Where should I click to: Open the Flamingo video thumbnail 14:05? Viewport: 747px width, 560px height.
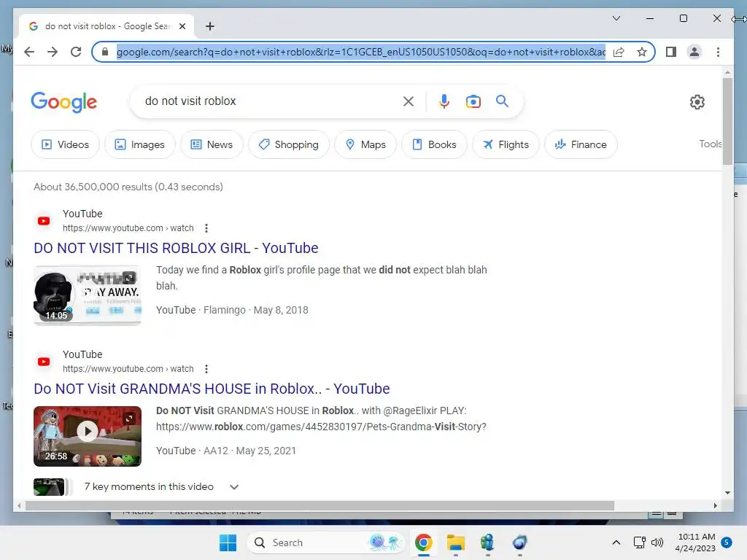[x=88, y=295]
